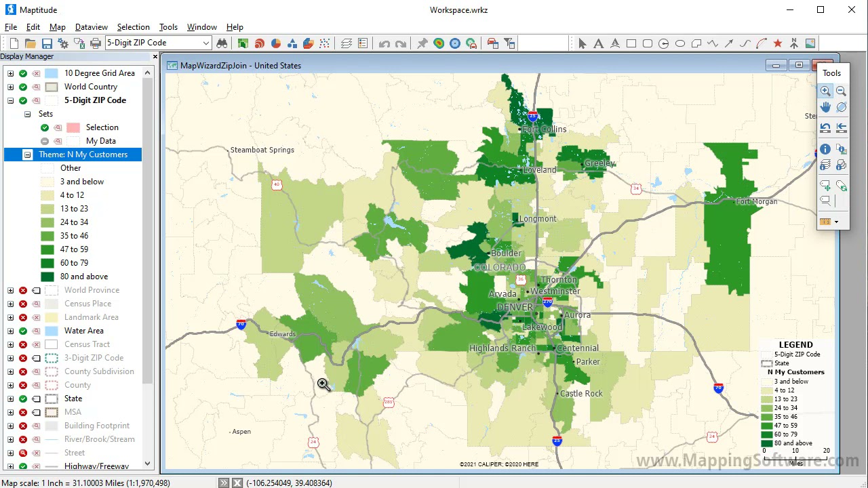Show the County layer
The height and width of the screenshot is (488, 868).
tap(23, 385)
